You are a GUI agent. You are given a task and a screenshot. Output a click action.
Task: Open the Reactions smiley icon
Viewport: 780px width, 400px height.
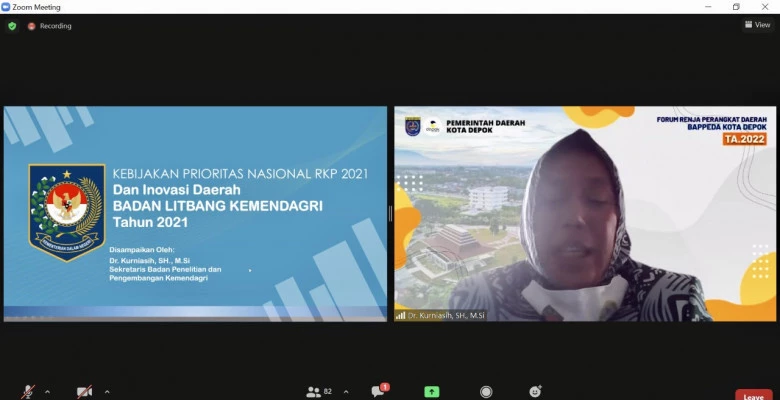point(535,392)
